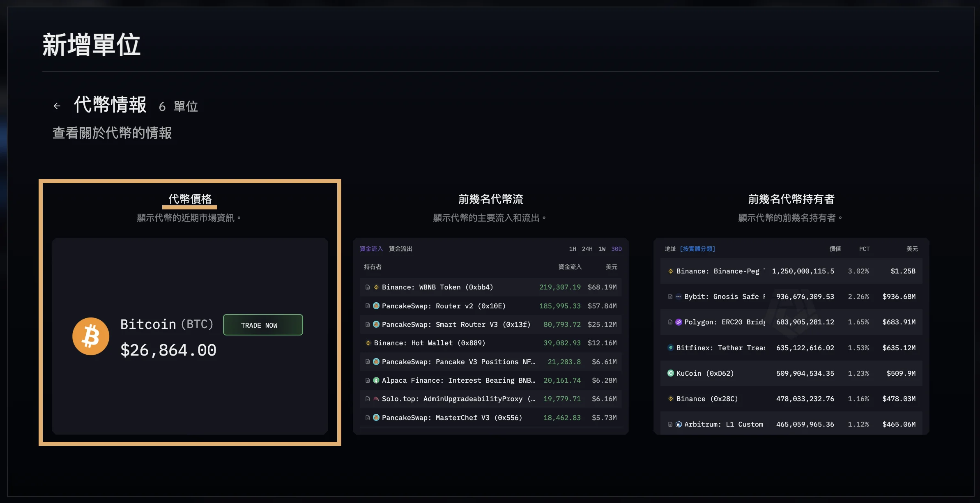Click the 持有者 column header
This screenshot has height=503, width=980.
point(373,267)
